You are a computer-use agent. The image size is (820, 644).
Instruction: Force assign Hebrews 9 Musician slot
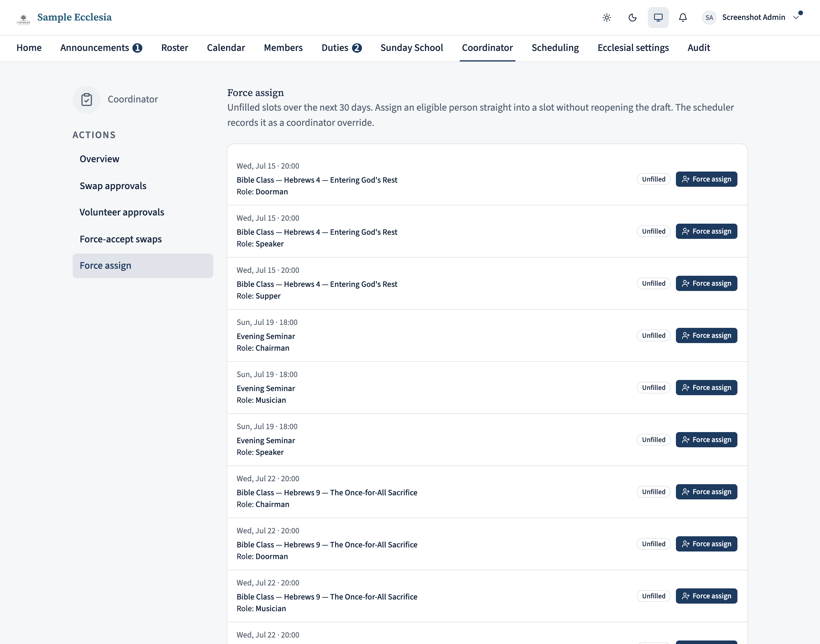coord(706,596)
